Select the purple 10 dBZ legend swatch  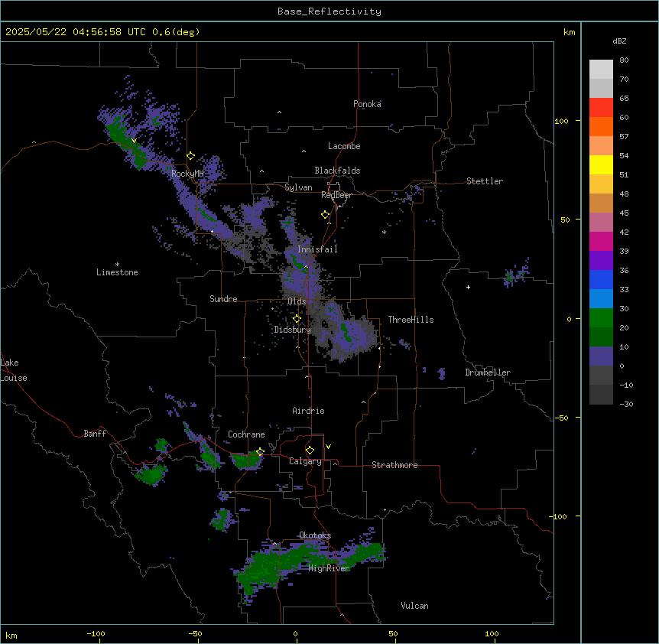point(601,356)
